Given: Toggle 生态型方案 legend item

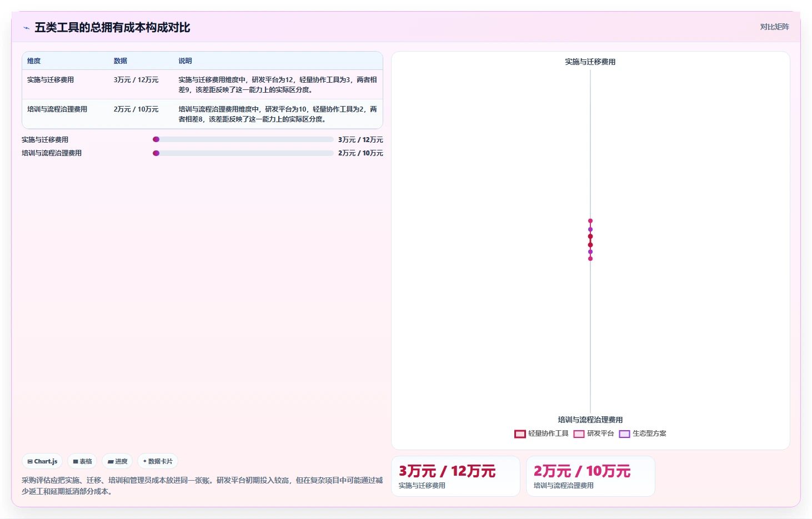Looking at the screenshot, I should pos(643,434).
